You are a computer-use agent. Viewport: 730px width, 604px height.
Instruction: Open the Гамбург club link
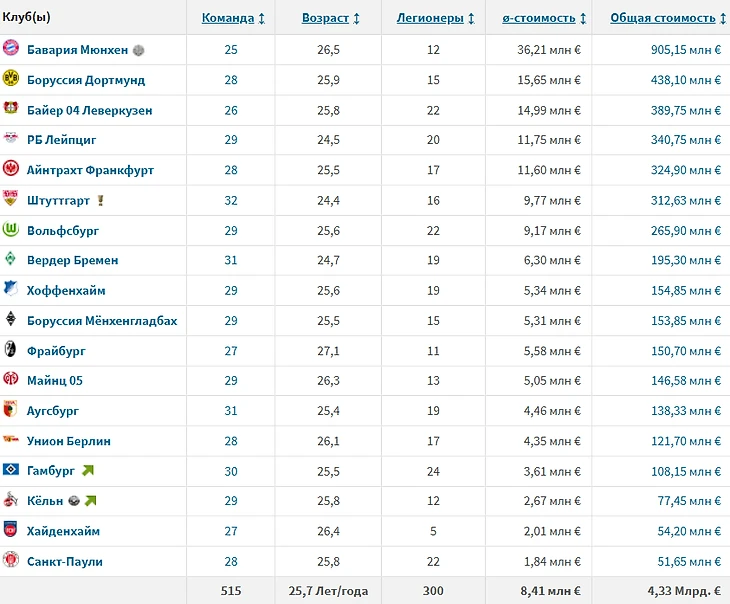51,471
